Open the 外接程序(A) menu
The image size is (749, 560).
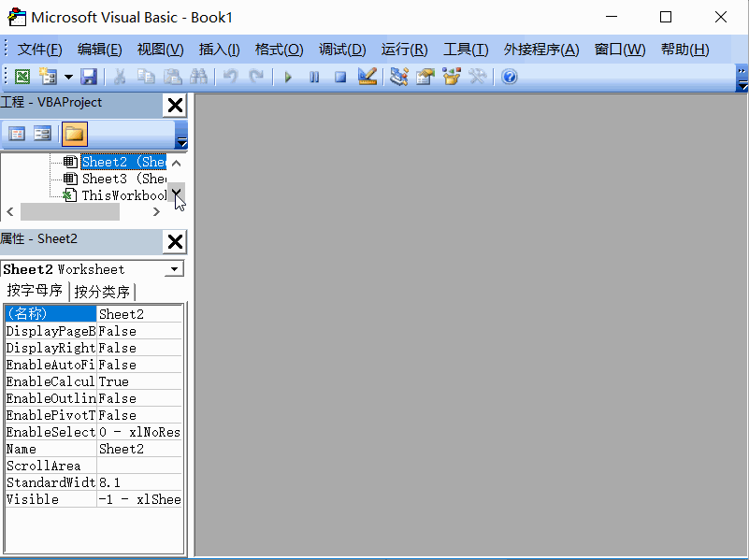[x=541, y=50]
